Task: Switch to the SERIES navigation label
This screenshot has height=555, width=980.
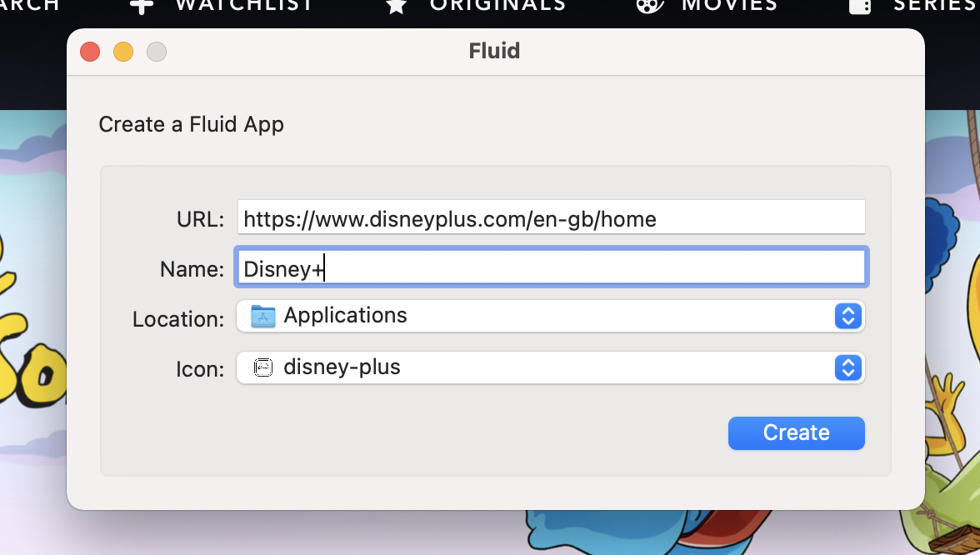Action: [935, 5]
